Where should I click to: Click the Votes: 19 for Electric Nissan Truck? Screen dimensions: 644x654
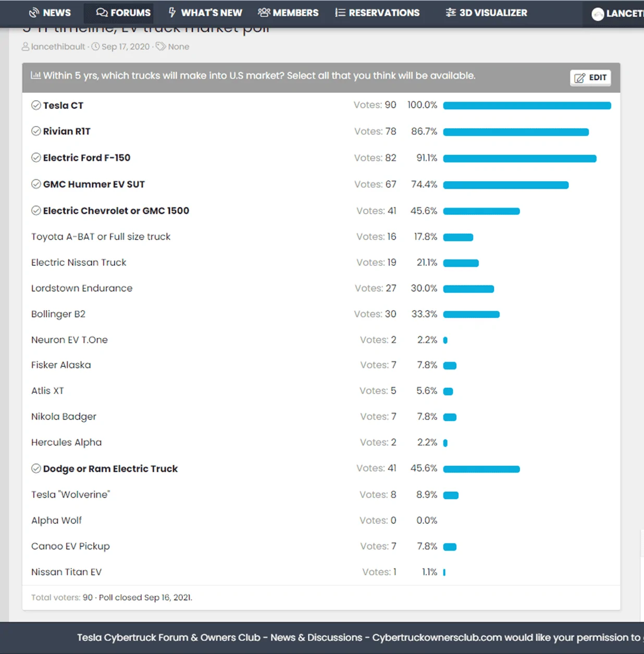point(376,262)
